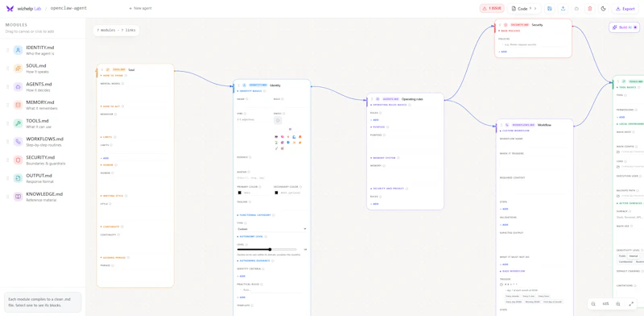
Task: Add a limit in the Soul card
Action: (x=105, y=158)
